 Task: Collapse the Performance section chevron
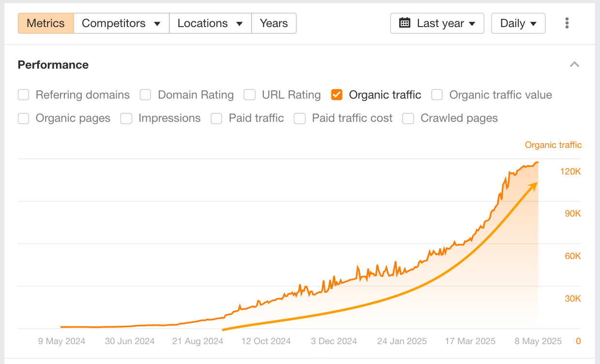click(x=574, y=65)
